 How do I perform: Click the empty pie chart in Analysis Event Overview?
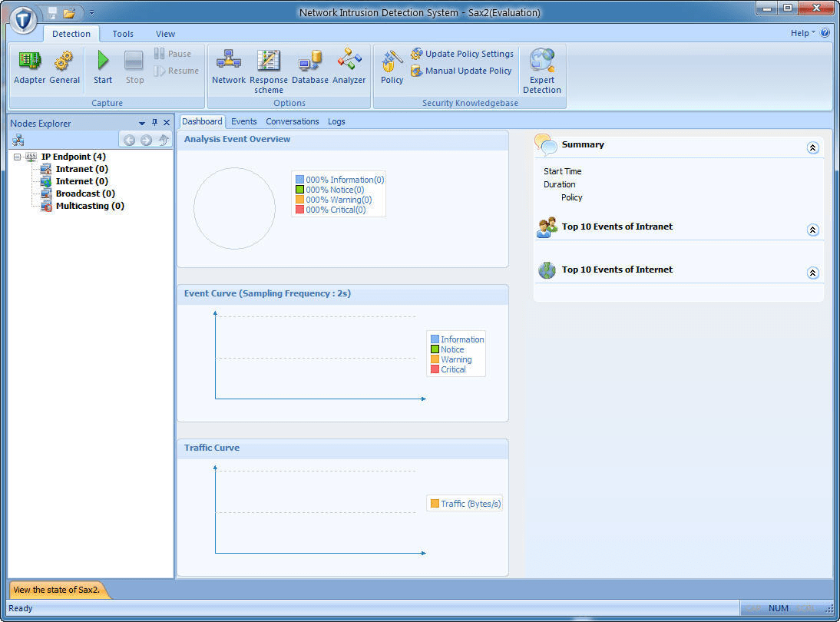click(x=235, y=208)
